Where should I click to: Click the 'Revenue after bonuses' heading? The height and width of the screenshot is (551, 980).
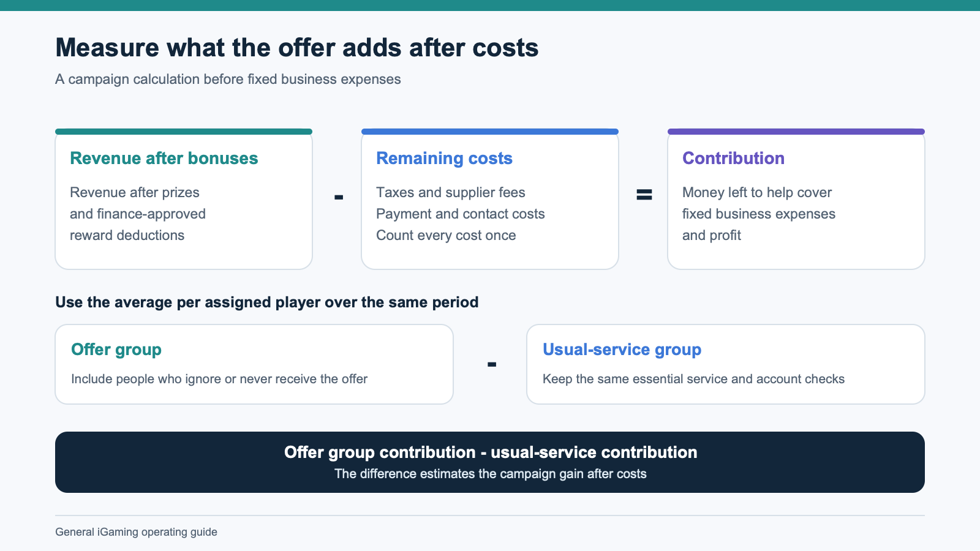164,158
